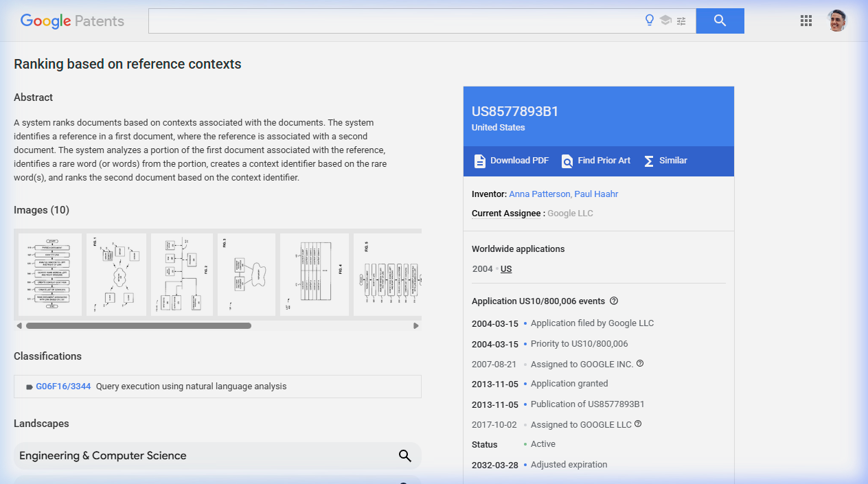
Task: Open the FIG. 5 thumbnail image
Action: pos(387,275)
